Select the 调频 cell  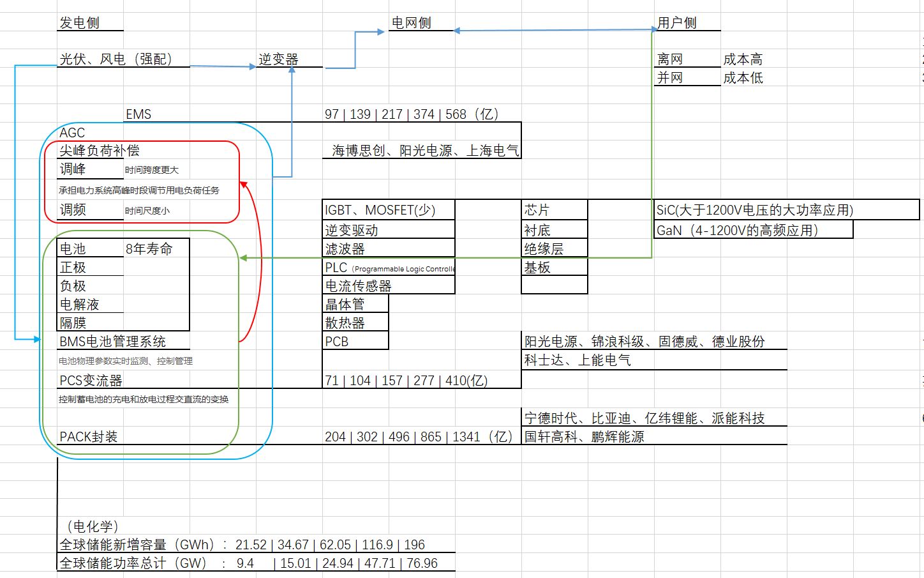tap(73, 210)
